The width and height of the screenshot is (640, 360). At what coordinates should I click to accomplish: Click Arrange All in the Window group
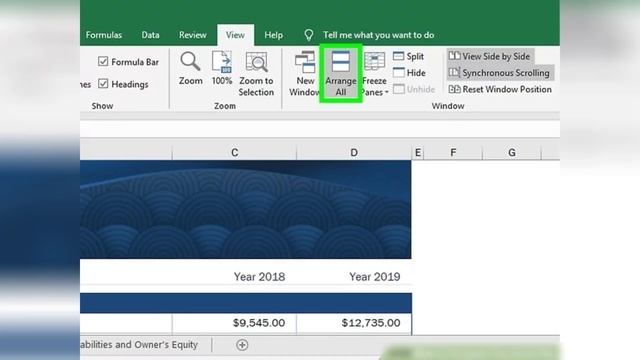(341, 73)
